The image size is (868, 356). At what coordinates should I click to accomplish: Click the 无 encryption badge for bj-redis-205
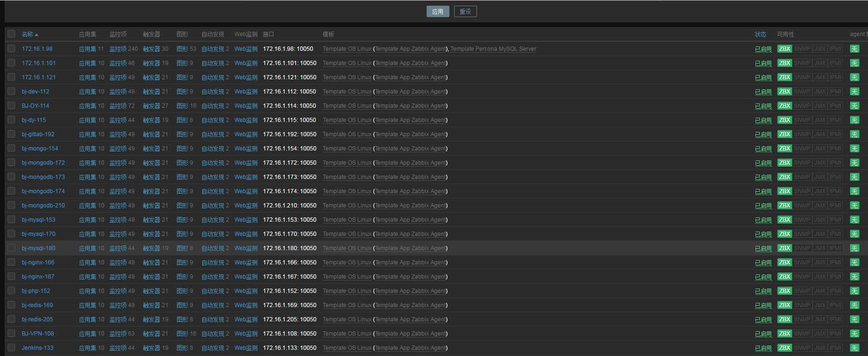[x=854, y=319]
